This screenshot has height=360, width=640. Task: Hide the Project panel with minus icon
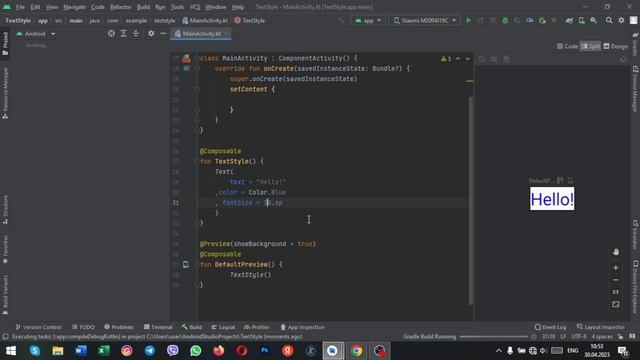[163, 33]
